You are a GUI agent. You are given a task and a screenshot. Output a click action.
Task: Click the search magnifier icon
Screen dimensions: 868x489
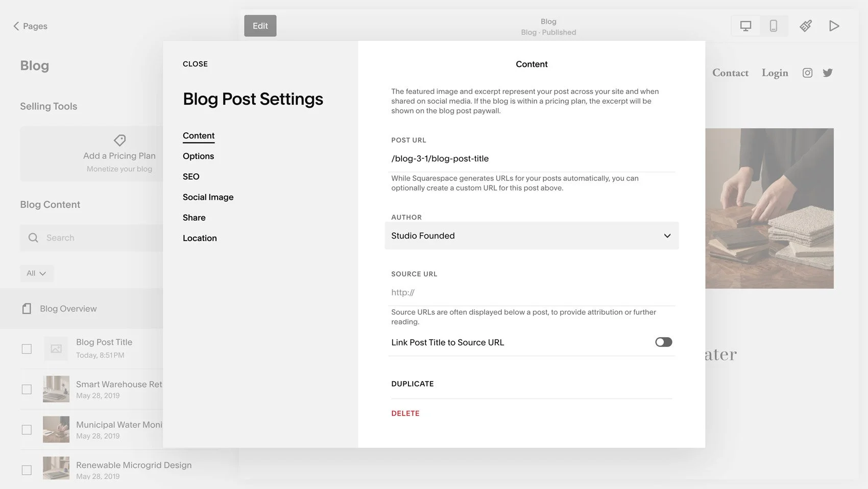[33, 238]
